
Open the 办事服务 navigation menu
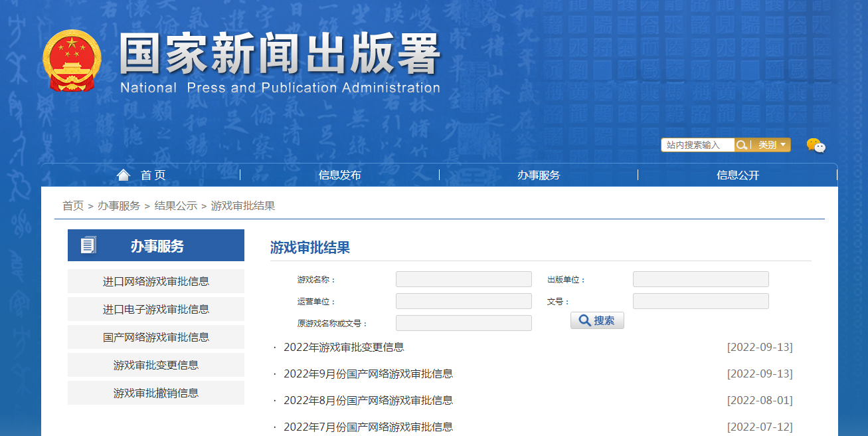pos(539,175)
